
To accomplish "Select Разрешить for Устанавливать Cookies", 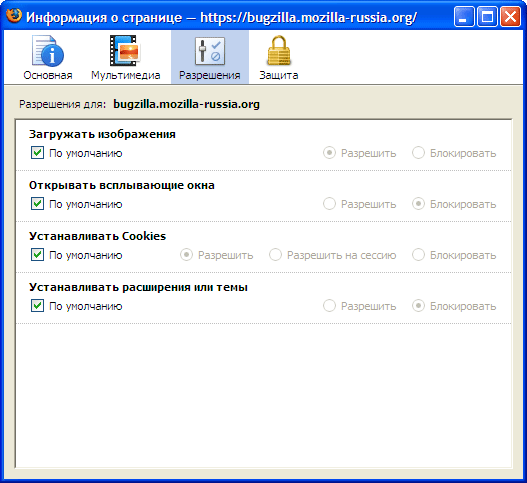I will click(186, 255).
